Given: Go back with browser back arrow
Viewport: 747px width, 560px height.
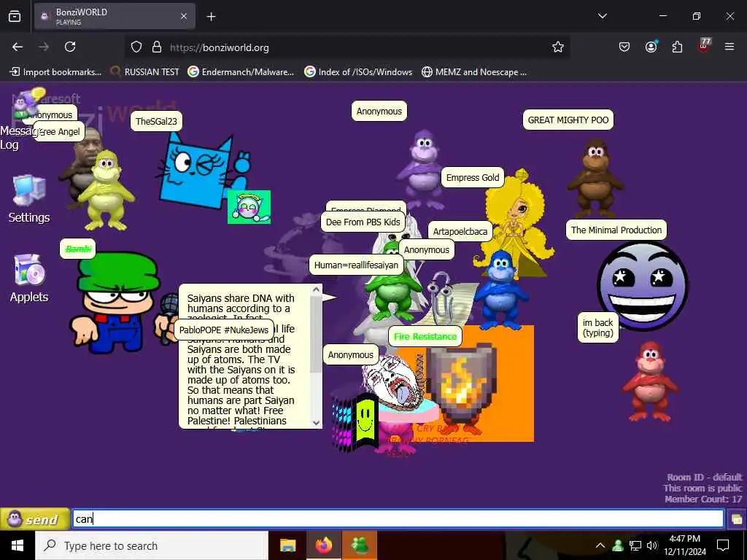Looking at the screenshot, I should [x=18, y=47].
